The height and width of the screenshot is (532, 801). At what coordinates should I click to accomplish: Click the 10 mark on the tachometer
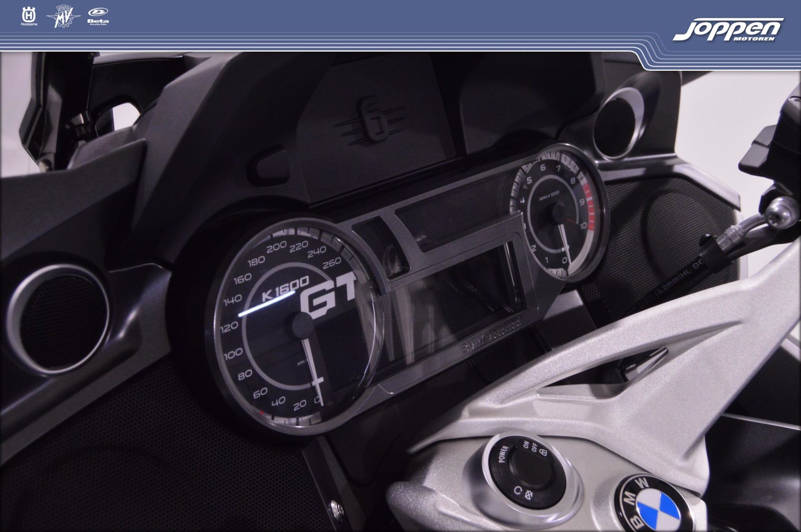583,226
